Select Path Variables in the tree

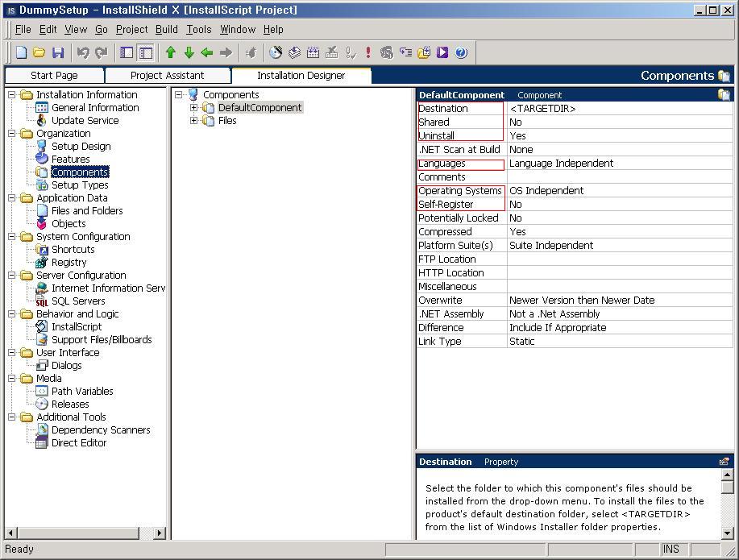tap(82, 392)
